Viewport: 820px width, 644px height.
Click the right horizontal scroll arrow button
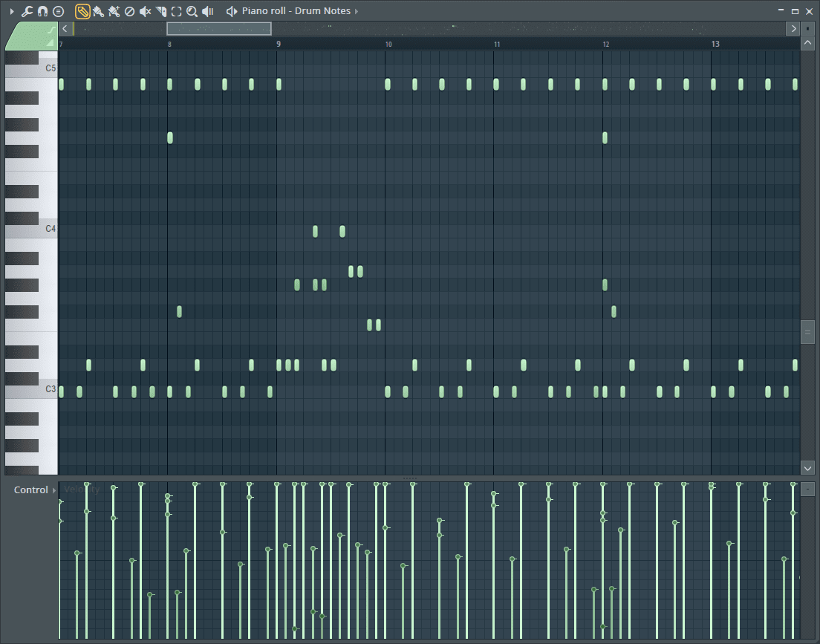pos(793,28)
